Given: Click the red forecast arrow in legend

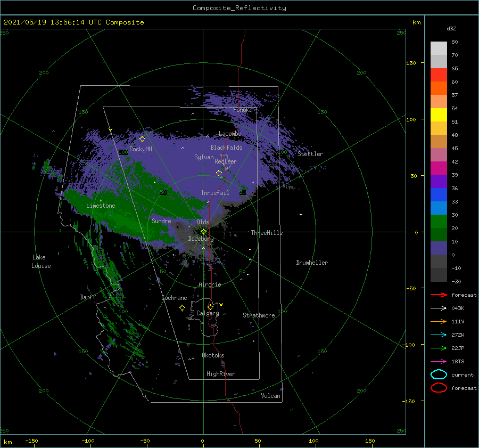Looking at the screenshot, I should point(439,295).
